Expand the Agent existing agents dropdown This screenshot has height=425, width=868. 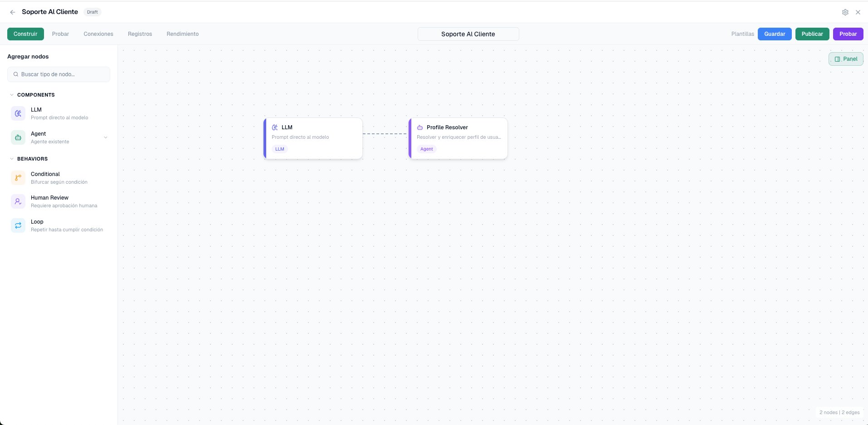click(106, 137)
